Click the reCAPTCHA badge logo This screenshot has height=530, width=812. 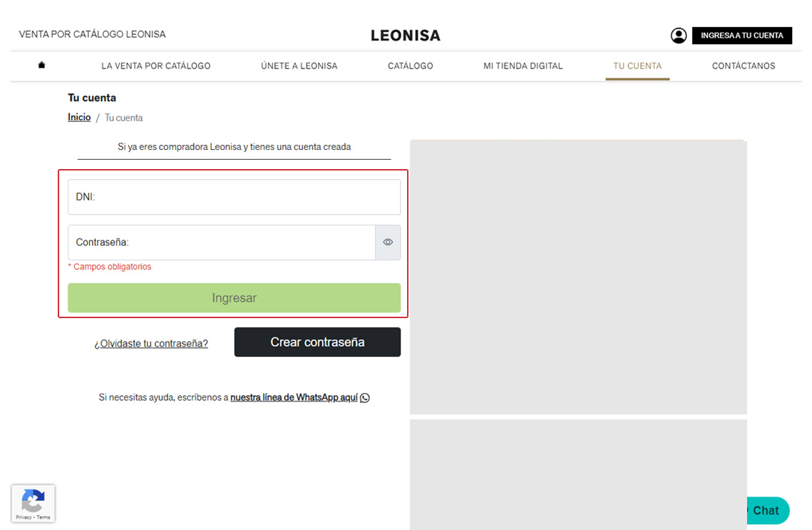coord(33,500)
